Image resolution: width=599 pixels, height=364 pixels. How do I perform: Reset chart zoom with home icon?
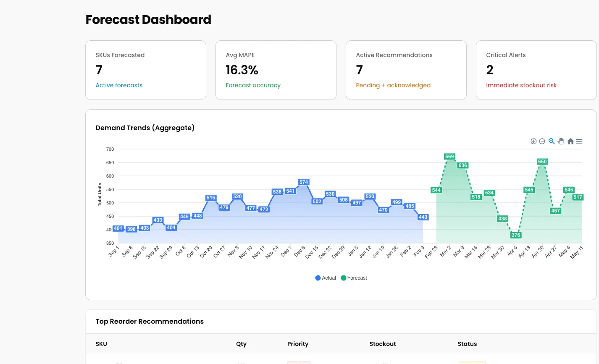(570, 141)
